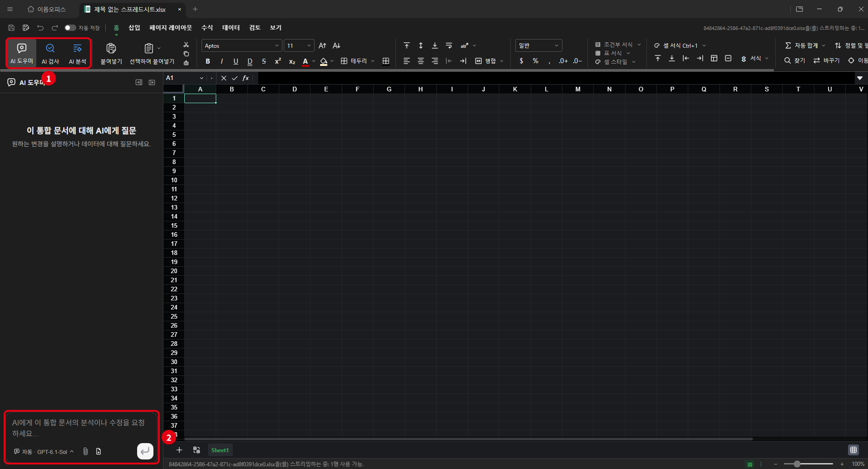Attach a file with paperclip icon
The image size is (868, 469).
click(x=85, y=451)
